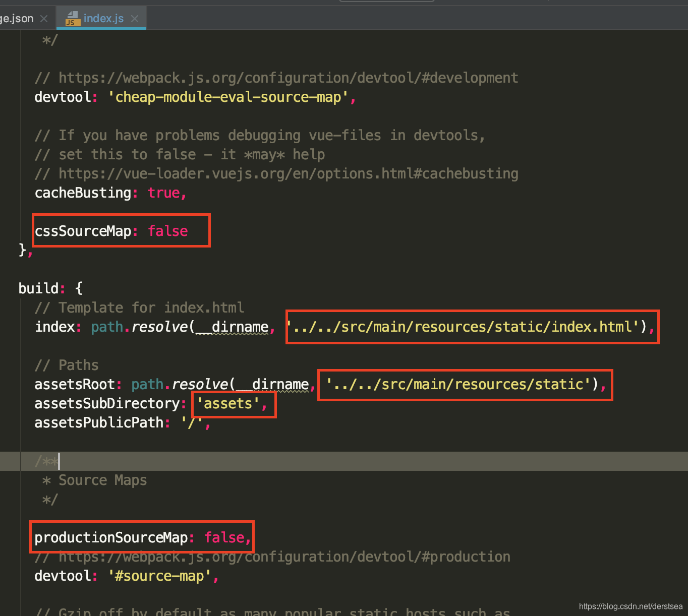Close the json file tab
Screen dimensions: 688x616
pyautogui.click(x=44, y=19)
